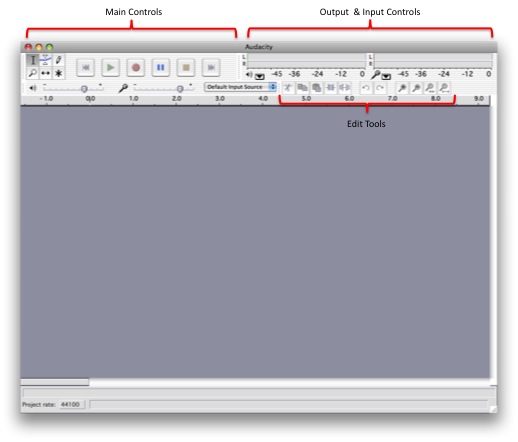Viewport: 518px width, 442px height.
Task: Select the Time Shift tool
Action: click(46, 73)
